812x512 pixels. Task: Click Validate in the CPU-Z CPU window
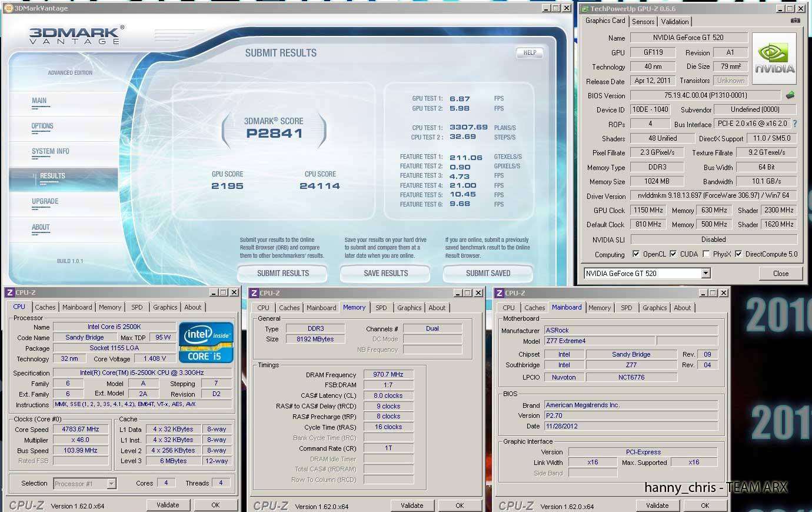pyautogui.click(x=168, y=505)
